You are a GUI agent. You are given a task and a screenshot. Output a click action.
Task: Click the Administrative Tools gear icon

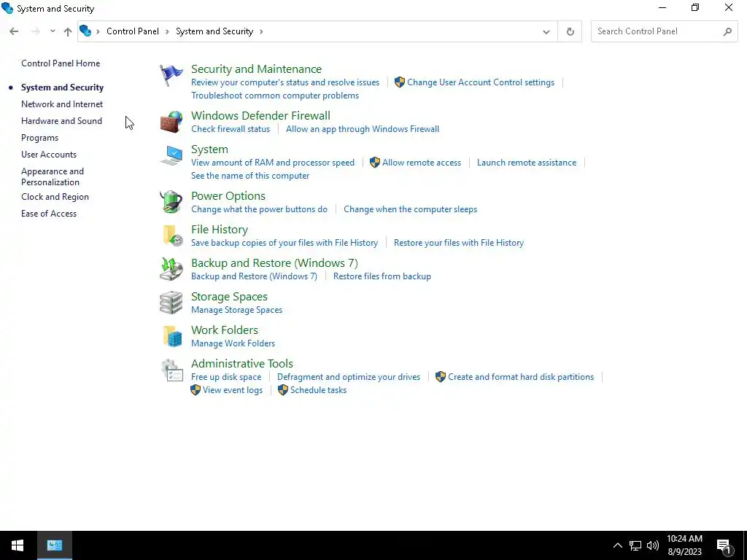pyautogui.click(x=171, y=370)
